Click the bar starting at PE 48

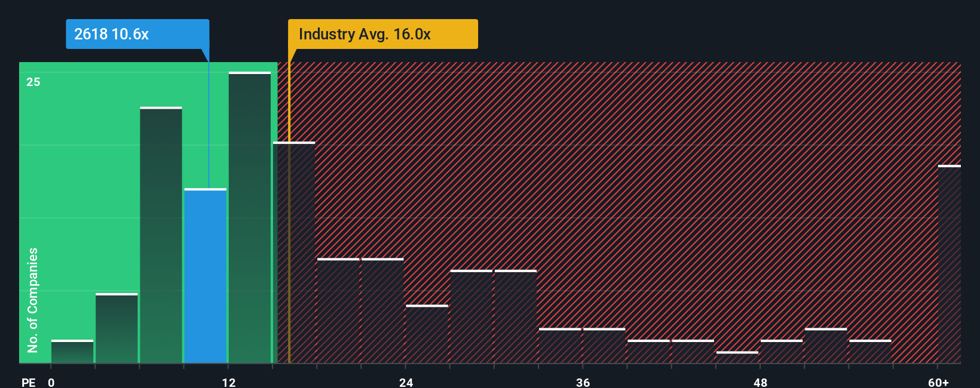click(782, 352)
